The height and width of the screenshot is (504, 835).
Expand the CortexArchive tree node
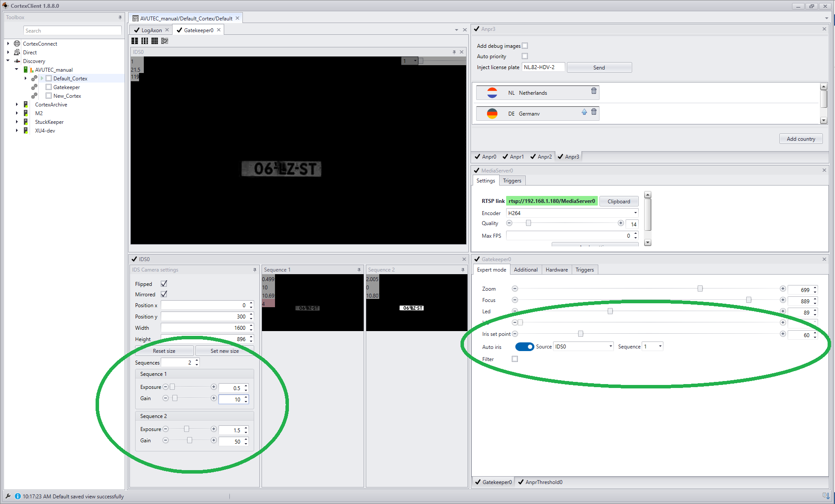[17, 104]
